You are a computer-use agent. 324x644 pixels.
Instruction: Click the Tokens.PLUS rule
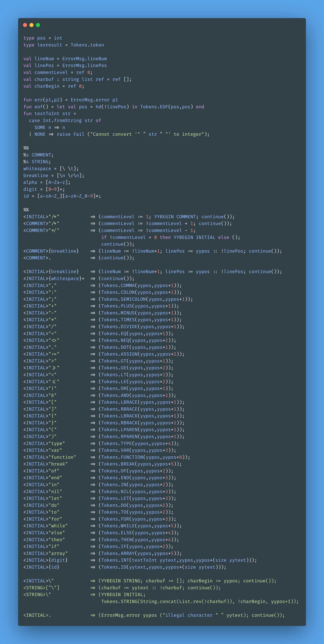point(101,306)
